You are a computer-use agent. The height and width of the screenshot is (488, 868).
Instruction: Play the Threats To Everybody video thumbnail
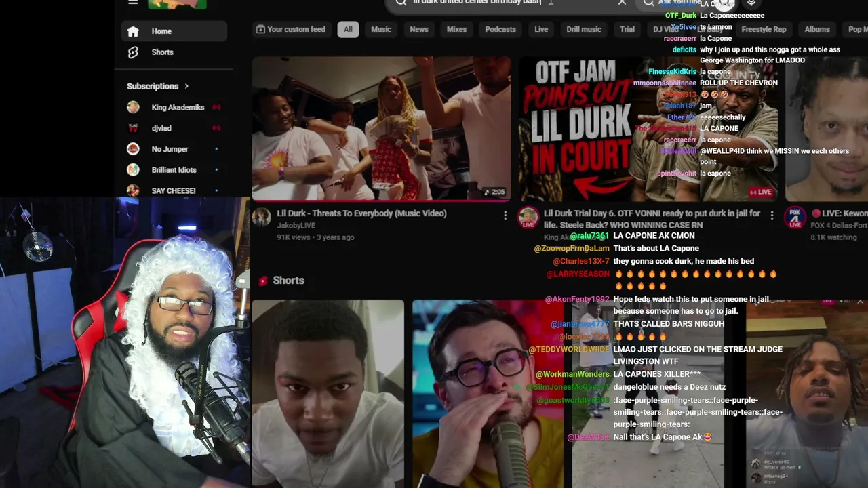(x=381, y=129)
